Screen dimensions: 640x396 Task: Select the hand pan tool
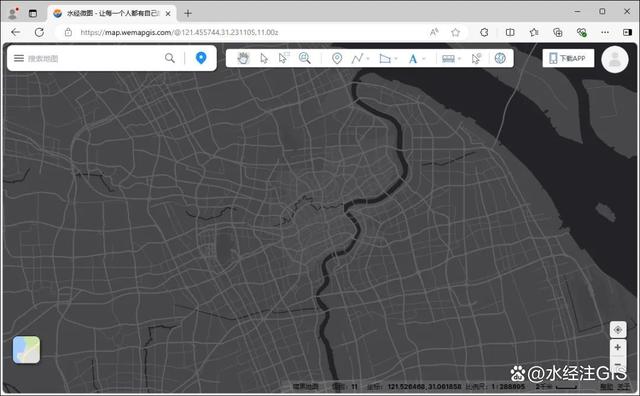point(243,58)
